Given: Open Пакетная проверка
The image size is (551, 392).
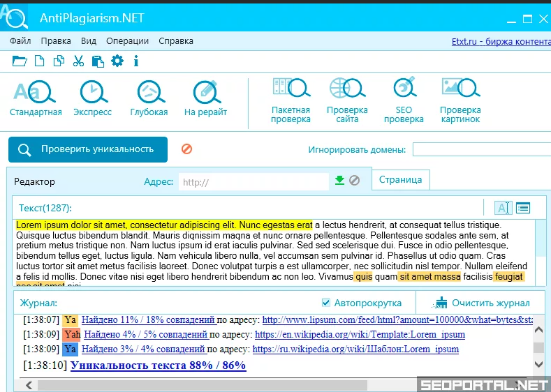Looking at the screenshot, I should tap(291, 100).
